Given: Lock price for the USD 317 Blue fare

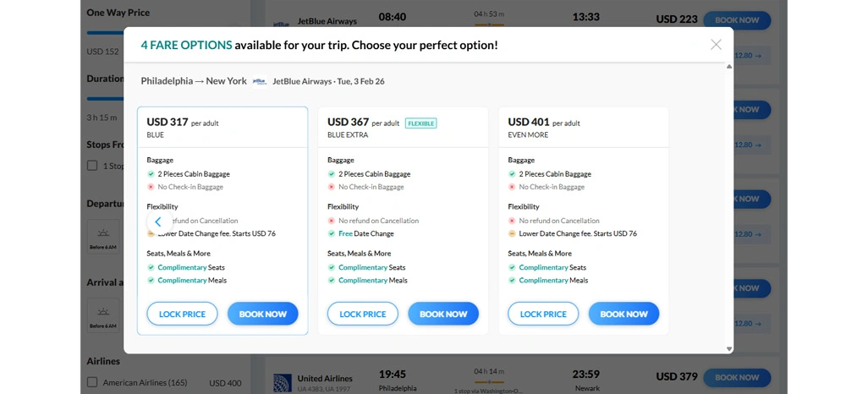Looking at the screenshot, I should tap(182, 314).
